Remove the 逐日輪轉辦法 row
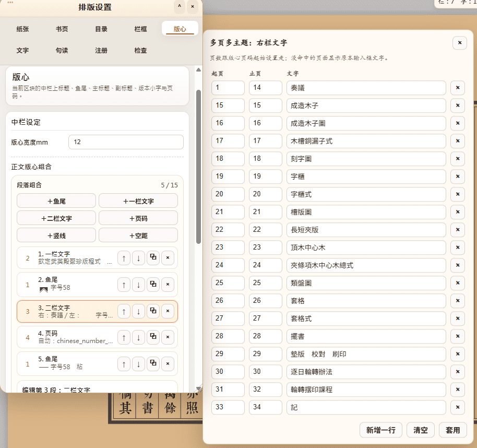This screenshot has height=448, width=477. pos(458,372)
